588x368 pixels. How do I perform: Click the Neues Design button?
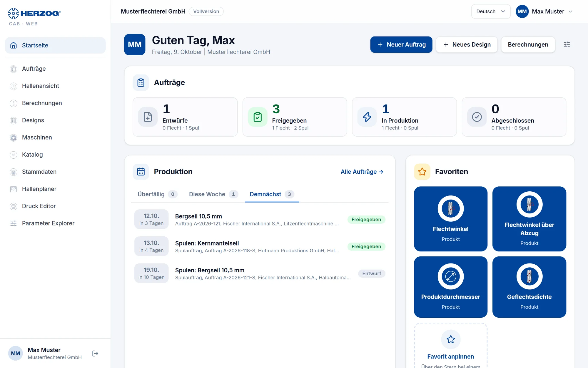[x=467, y=44]
